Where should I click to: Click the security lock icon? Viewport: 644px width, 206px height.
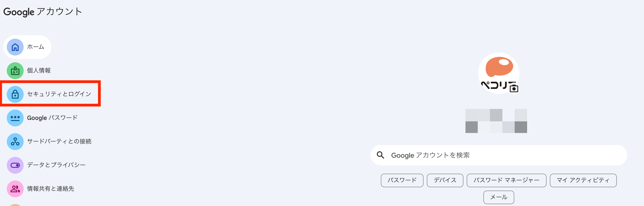[x=15, y=94]
